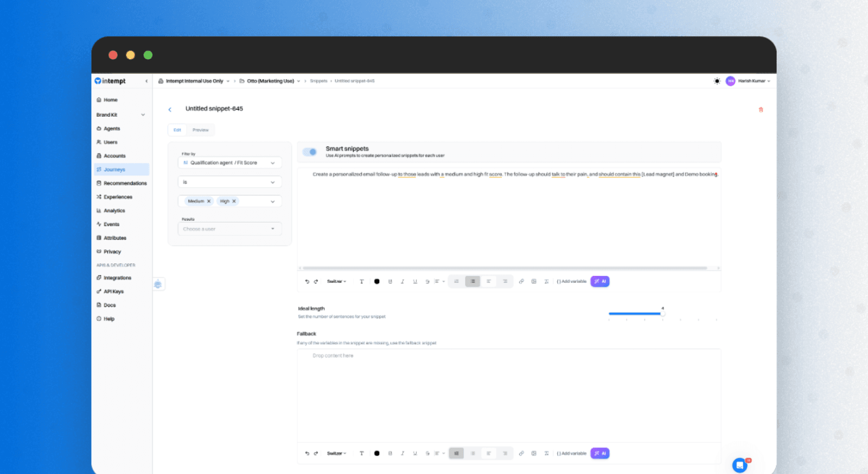Open the Otto (Marketing Use) project dropdown
The image size is (868, 474).
(x=270, y=81)
